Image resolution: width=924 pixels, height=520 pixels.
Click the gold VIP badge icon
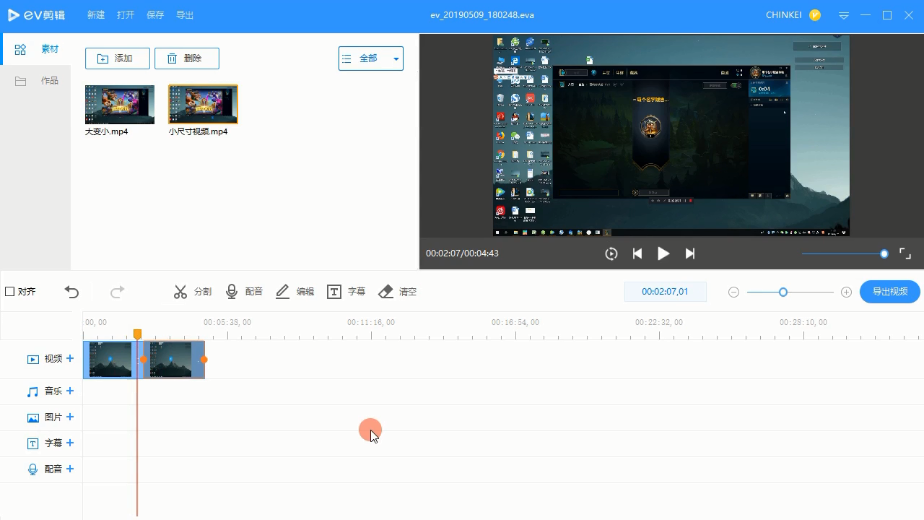(815, 15)
